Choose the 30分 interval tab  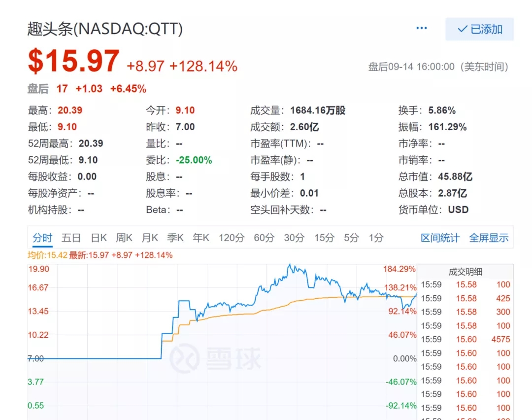(294, 238)
